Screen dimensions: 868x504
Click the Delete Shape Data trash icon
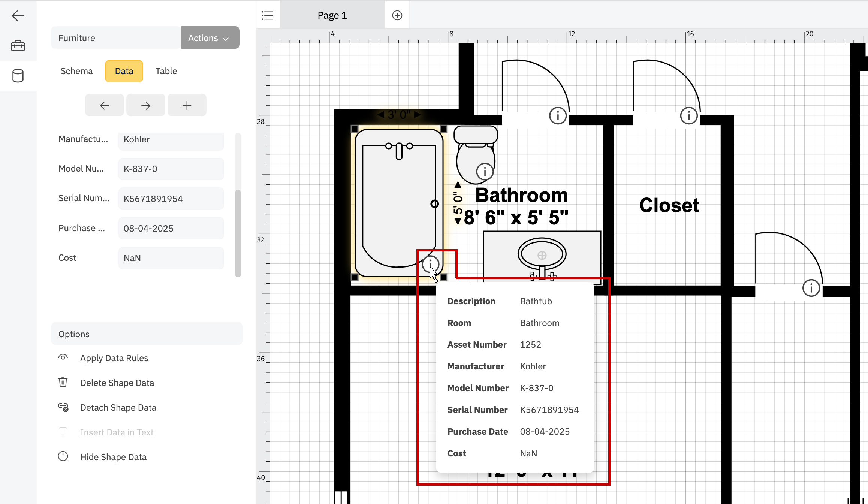tap(63, 382)
